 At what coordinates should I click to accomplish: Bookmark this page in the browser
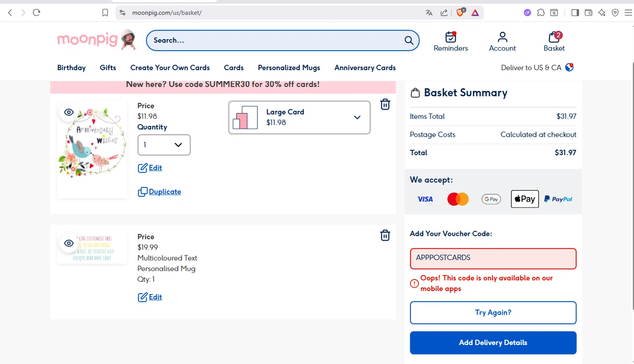pyautogui.click(x=105, y=13)
